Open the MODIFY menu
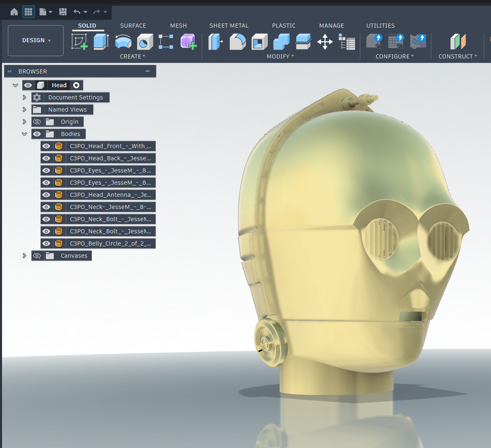The width and height of the screenshot is (491, 448). [x=280, y=56]
